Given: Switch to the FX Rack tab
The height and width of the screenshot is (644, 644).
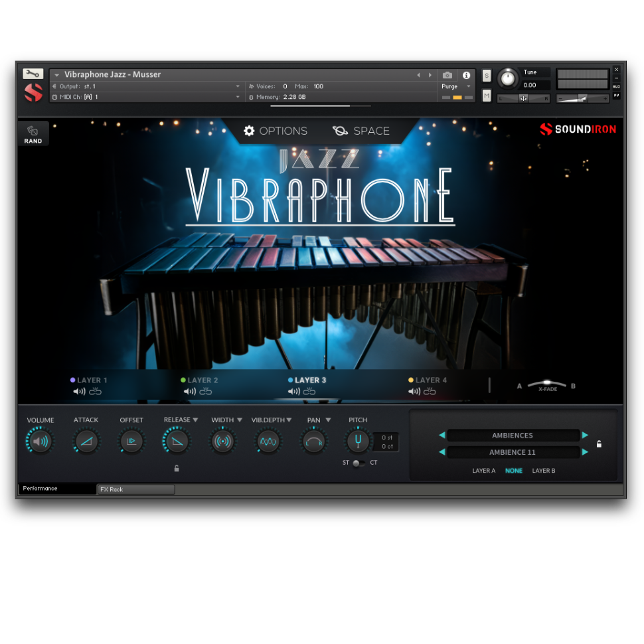Looking at the screenshot, I should [x=135, y=489].
